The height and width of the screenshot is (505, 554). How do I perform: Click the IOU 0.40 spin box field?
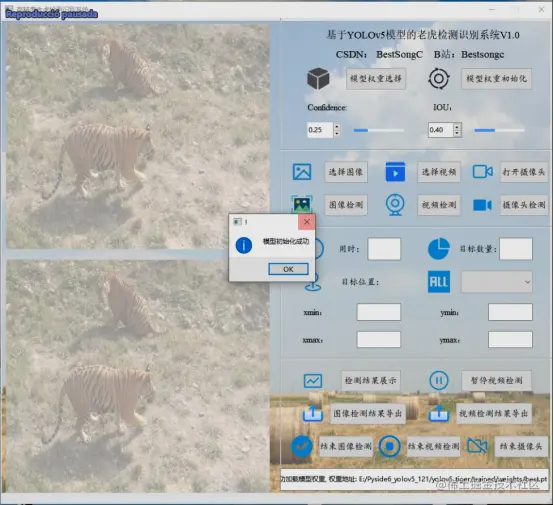click(x=441, y=130)
